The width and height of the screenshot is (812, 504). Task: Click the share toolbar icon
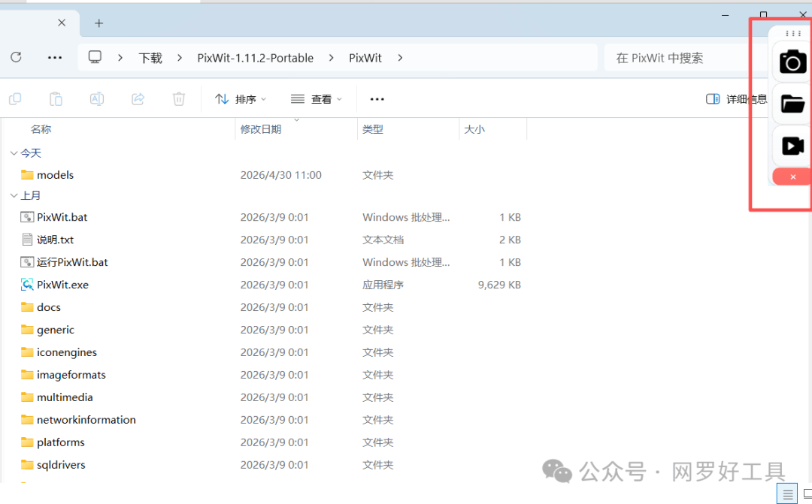[138, 98]
